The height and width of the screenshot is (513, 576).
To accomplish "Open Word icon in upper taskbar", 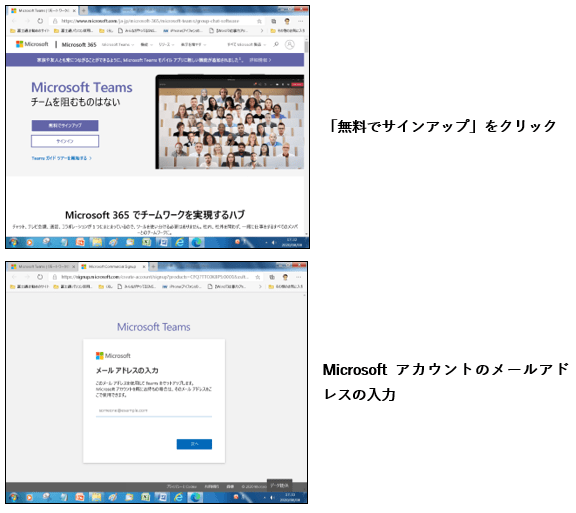I will (x=163, y=242).
